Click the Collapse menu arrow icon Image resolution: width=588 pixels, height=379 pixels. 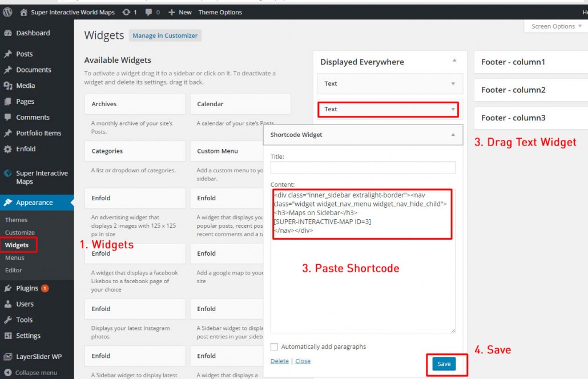[x=8, y=373]
